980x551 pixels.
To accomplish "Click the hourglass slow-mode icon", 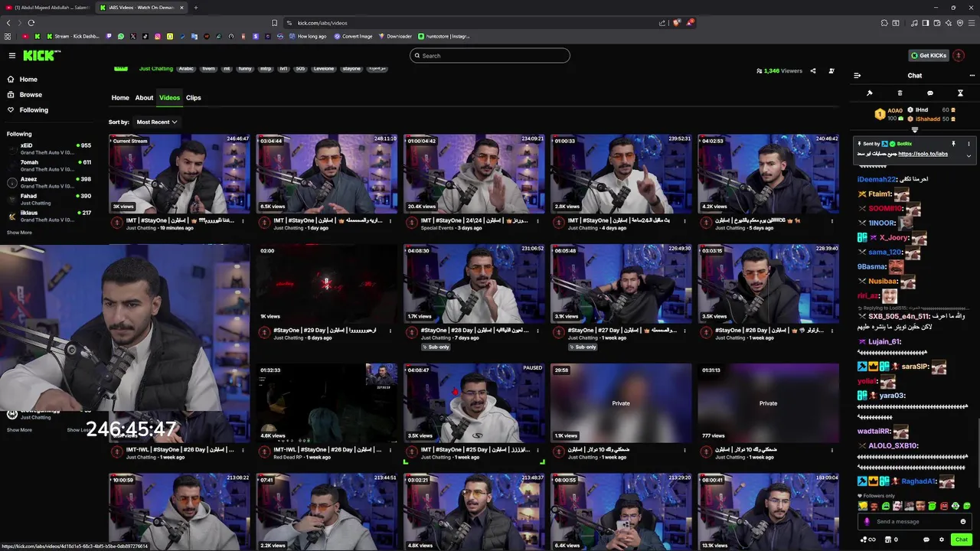I will [960, 93].
